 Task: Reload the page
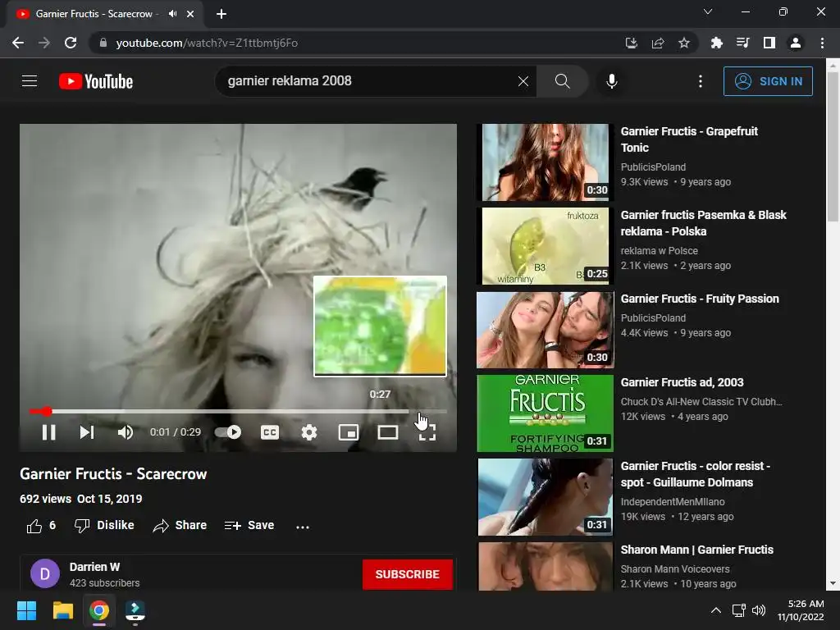pos(71,43)
